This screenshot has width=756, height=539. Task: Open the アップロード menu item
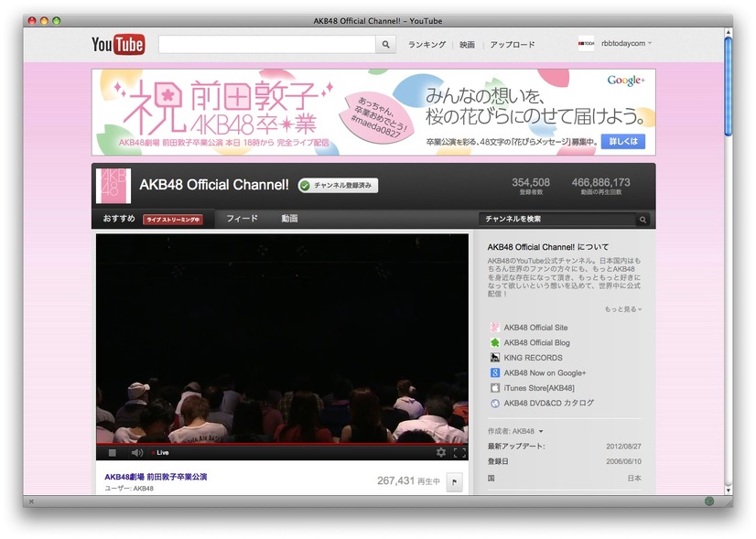pyautogui.click(x=513, y=44)
